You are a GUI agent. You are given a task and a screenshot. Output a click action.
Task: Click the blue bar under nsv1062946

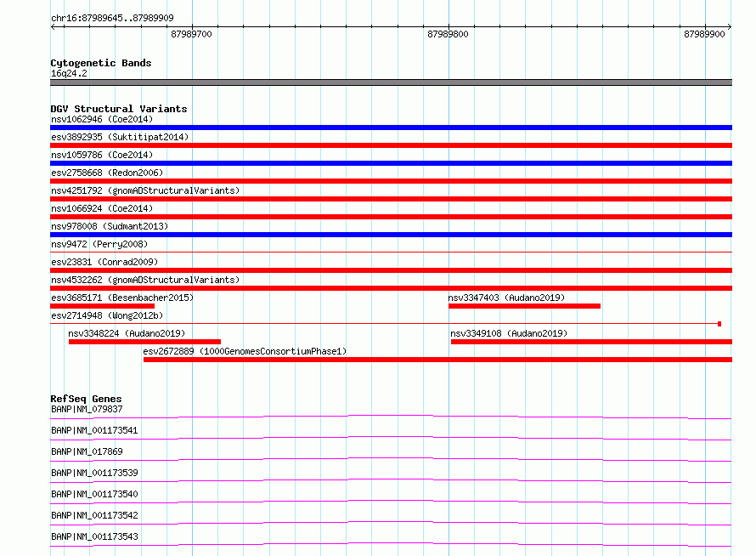(391, 128)
